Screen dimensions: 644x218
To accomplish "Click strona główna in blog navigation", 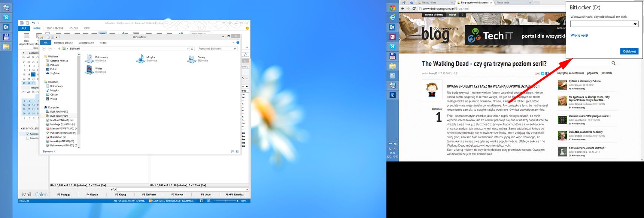I will (x=434, y=15).
